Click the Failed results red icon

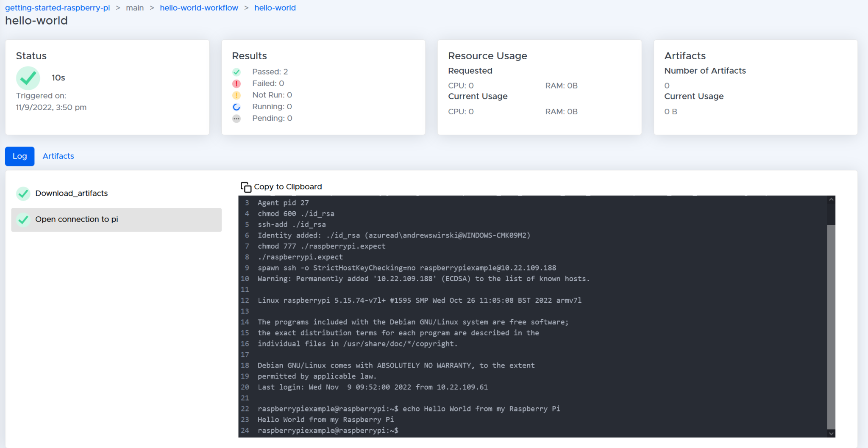(236, 83)
